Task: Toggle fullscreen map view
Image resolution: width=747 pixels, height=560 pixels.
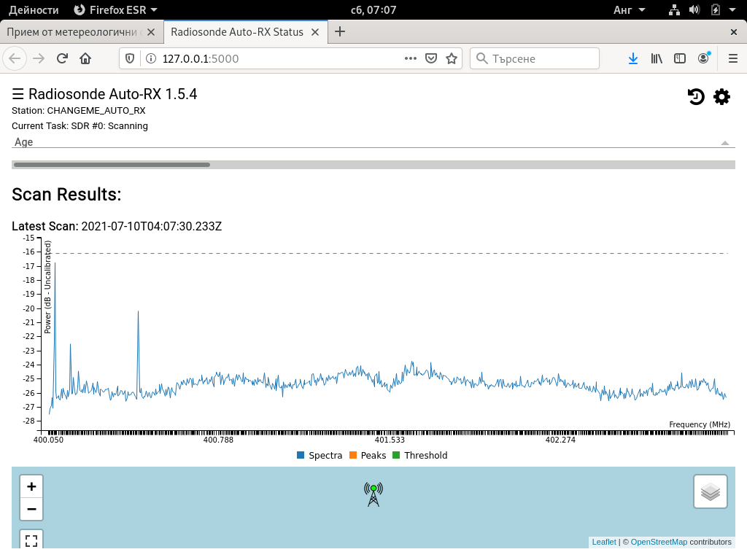Action: [31, 540]
